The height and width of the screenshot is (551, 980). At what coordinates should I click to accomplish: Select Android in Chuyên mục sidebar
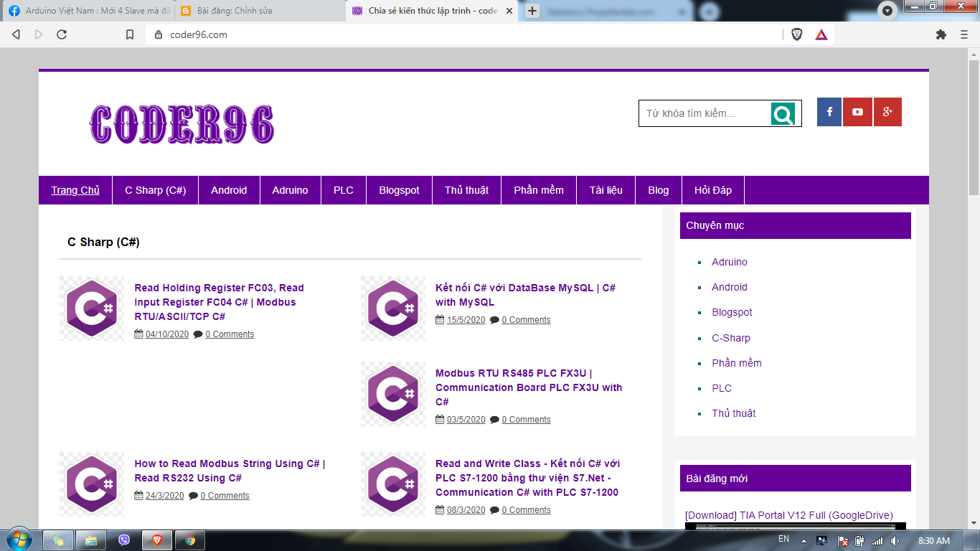point(730,287)
